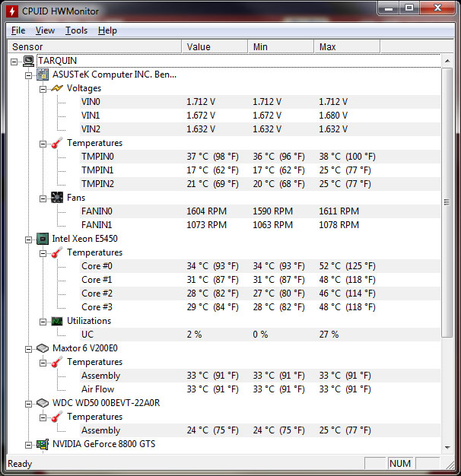The width and height of the screenshot is (461, 476).
Task: Click the Maxtor 6 V200E0 hard drive icon
Action: coord(43,348)
